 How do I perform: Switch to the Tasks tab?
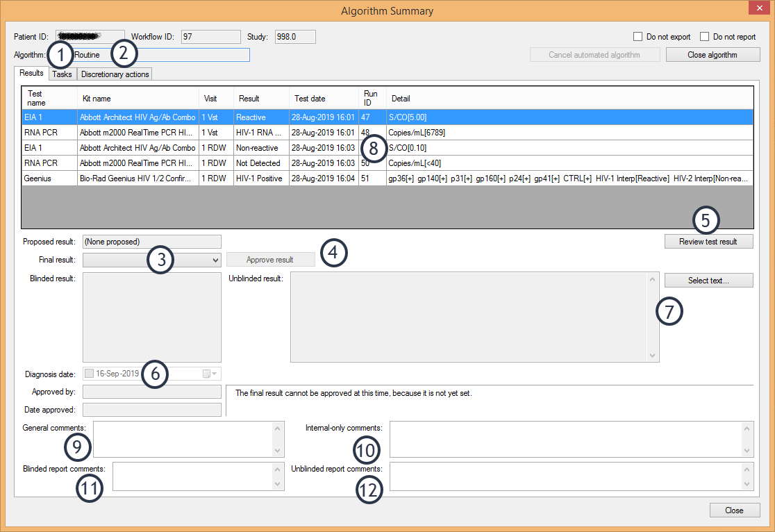62,74
